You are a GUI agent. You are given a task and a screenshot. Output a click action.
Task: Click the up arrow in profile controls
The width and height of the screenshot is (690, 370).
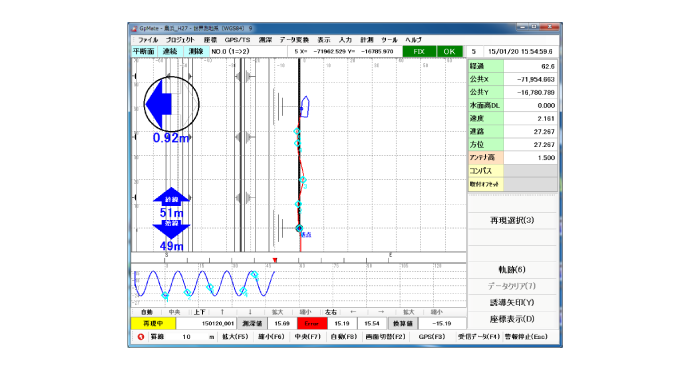[222, 312]
